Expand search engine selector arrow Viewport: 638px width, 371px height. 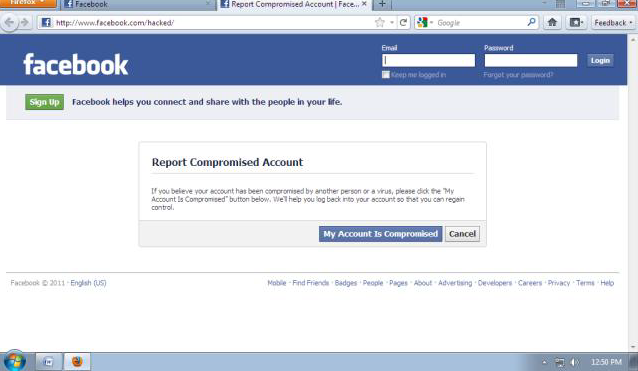[x=431, y=22]
